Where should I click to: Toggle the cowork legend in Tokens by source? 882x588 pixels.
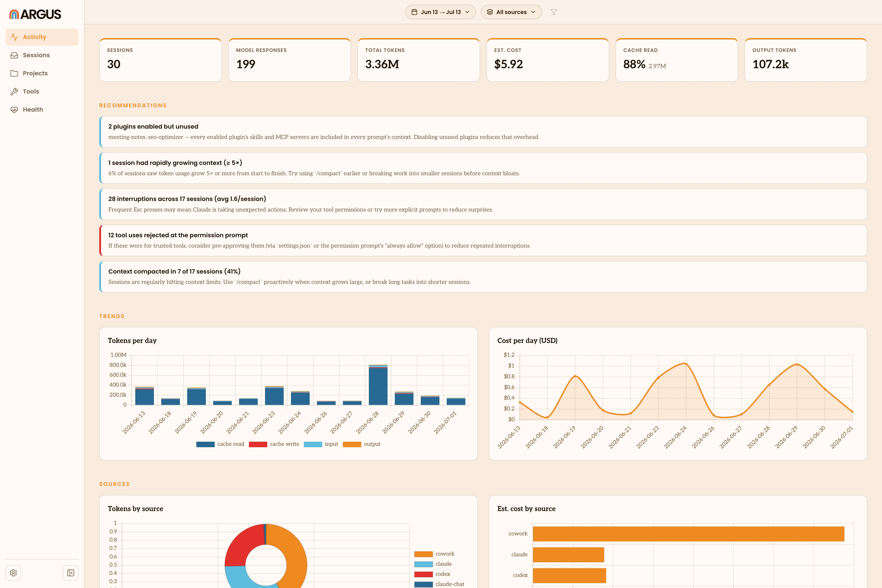[x=434, y=554]
